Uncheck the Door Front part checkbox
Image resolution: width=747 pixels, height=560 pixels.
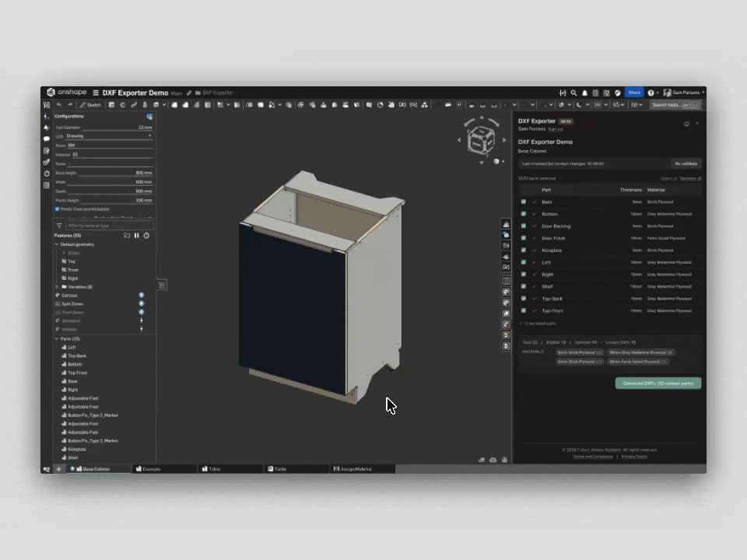pos(524,238)
